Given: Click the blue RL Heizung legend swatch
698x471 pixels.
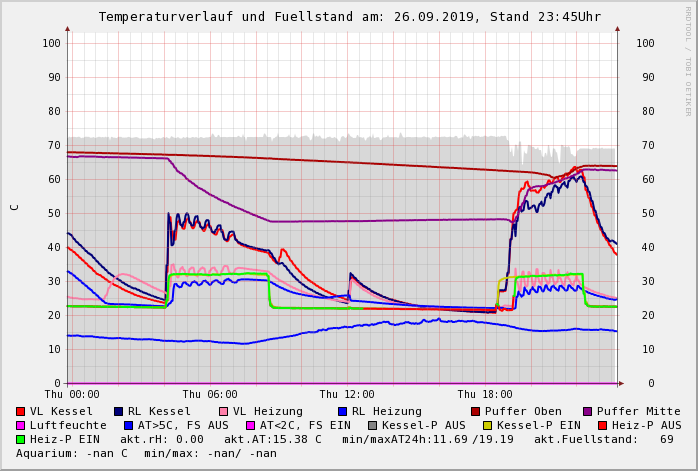Looking at the screenshot, I should 343,411.
